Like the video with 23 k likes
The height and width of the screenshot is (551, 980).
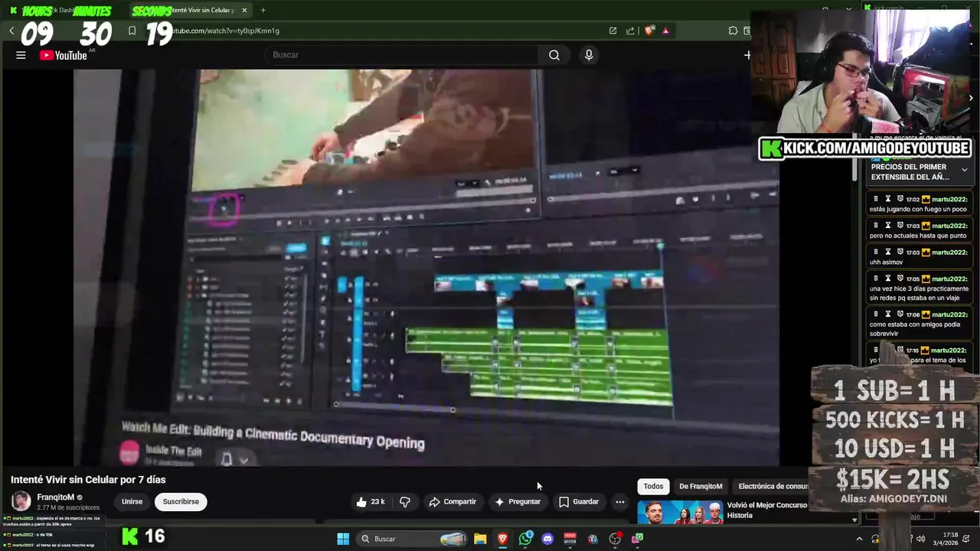point(370,502)
